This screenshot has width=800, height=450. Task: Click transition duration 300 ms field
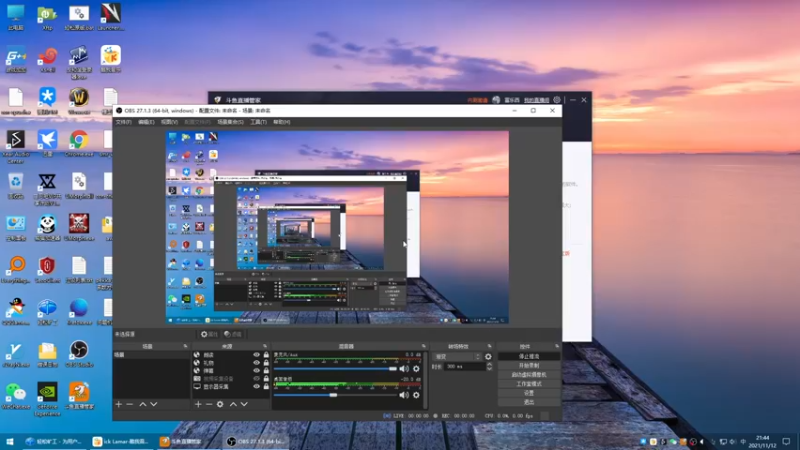pyautogui.click(x=464, y=366)
